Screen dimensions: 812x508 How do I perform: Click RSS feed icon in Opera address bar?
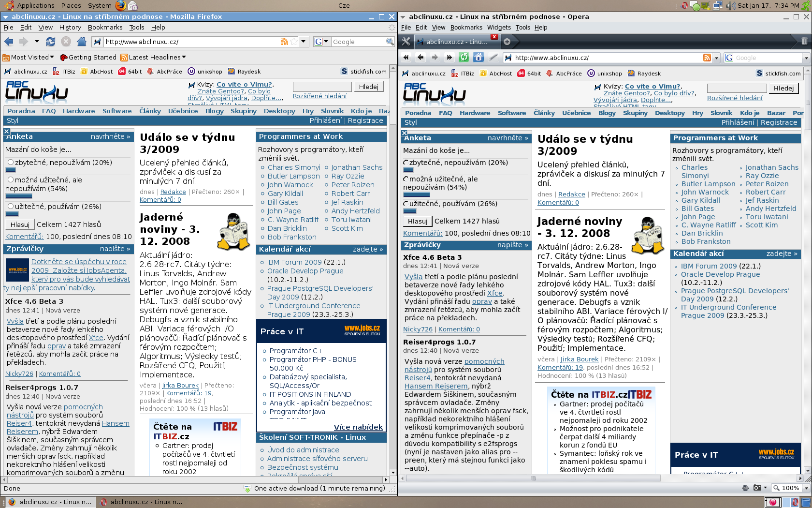(707, 58)
